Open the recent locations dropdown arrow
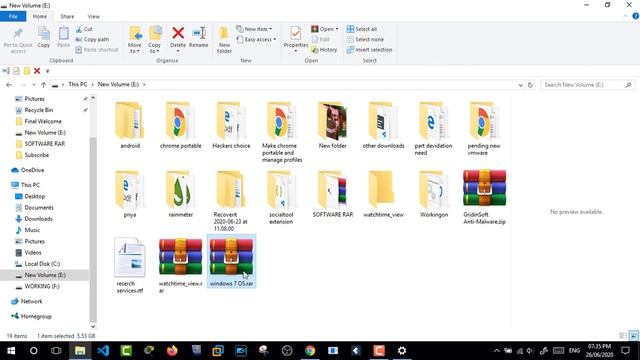The image size is (640, 360). pos(33,85)
